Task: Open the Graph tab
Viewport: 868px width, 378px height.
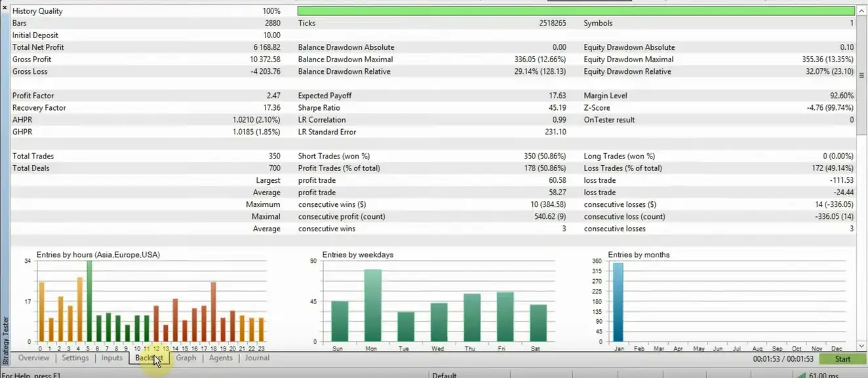Action: [x=186, y=358]
